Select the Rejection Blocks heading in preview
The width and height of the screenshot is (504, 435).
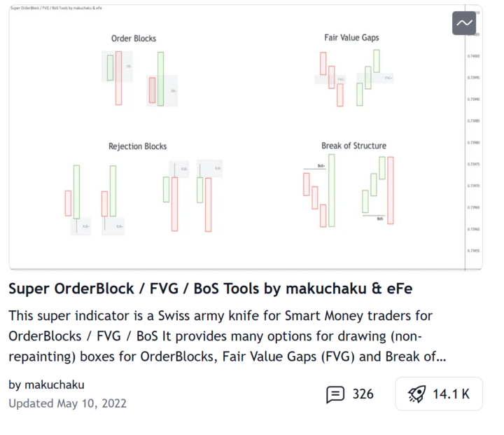click(137, 146)
